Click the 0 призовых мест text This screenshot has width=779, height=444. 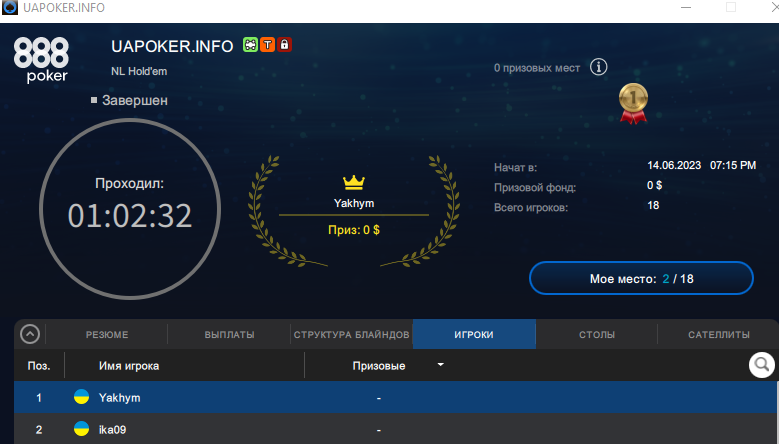537,68
